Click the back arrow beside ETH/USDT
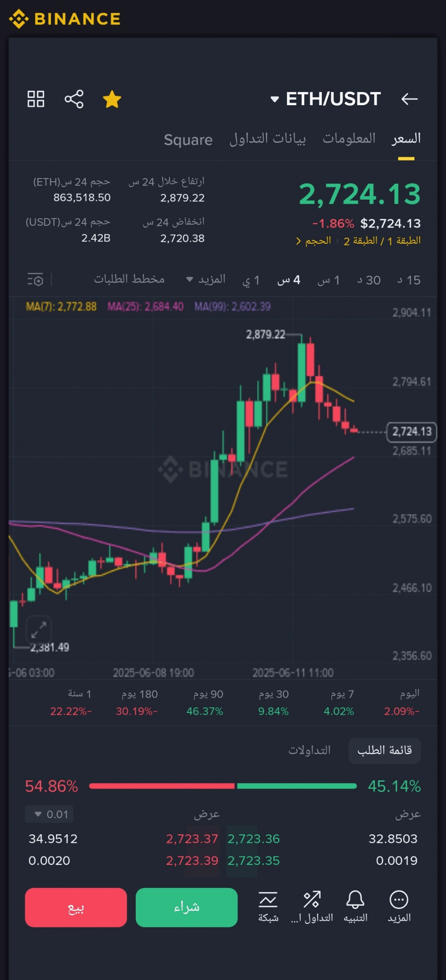446x980 pixels. tap(409, 99)
